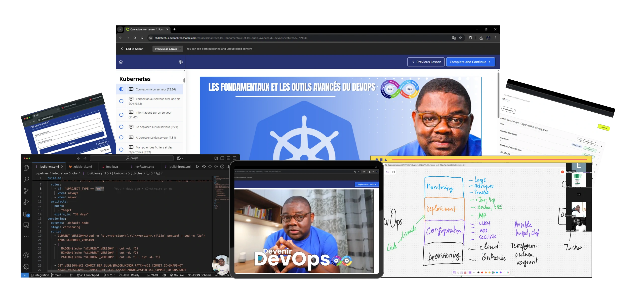Go back with Previous Lesson button
644x287 pixels.
click(x=426, y=62)
